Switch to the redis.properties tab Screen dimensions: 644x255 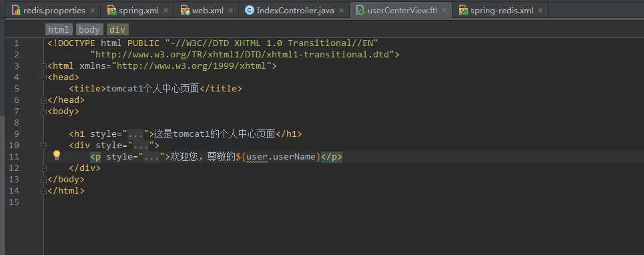tap(54, 10)
